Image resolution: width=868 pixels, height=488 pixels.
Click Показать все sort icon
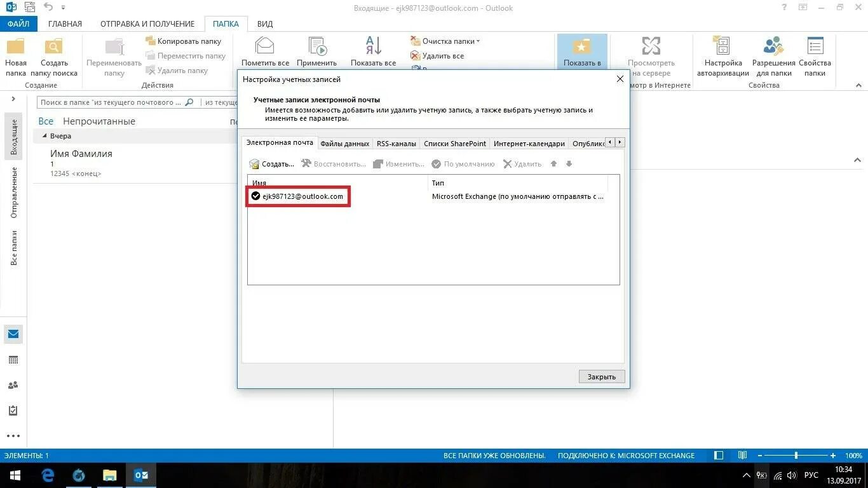tap(374, 46)
